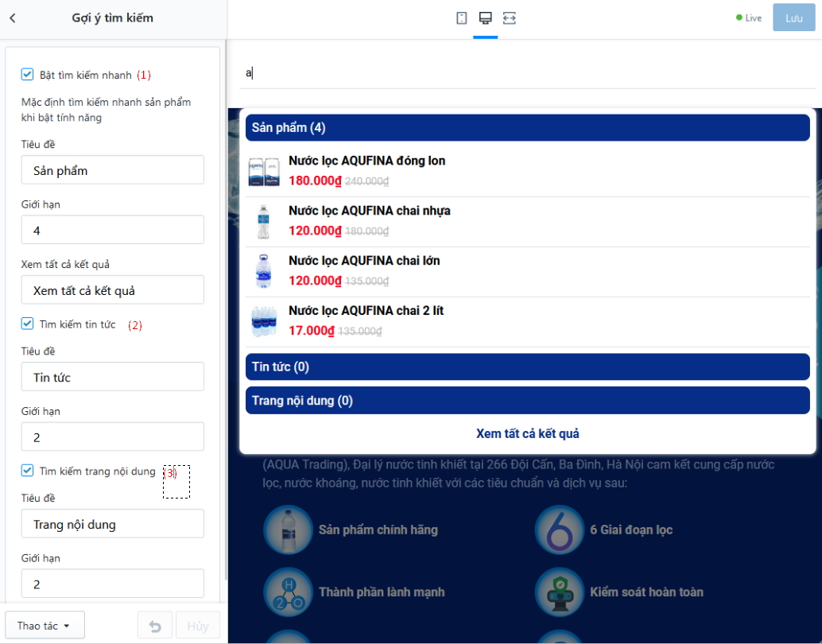Click the Gợi ý tìm kiếm panel title
Image resolution: width=822 pixels, height=644 pixels.
pyautogui.click(x=112, y=17)
